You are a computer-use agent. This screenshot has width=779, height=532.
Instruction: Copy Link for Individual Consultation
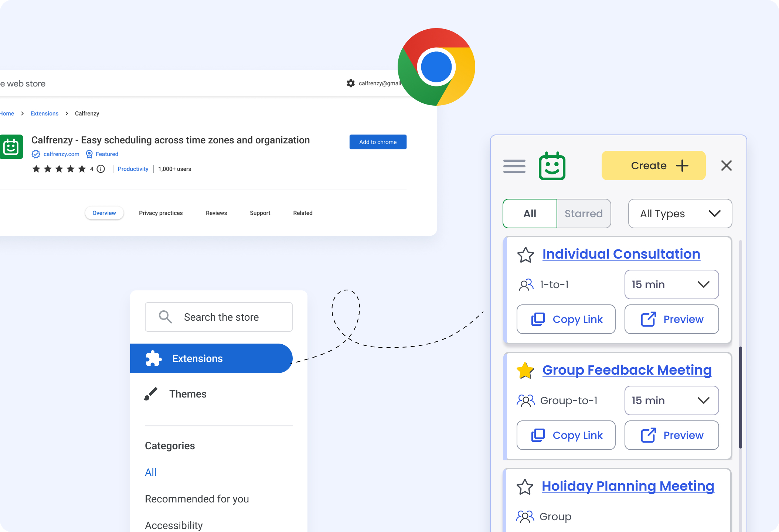pyautogui.click(x=566, y=319)
